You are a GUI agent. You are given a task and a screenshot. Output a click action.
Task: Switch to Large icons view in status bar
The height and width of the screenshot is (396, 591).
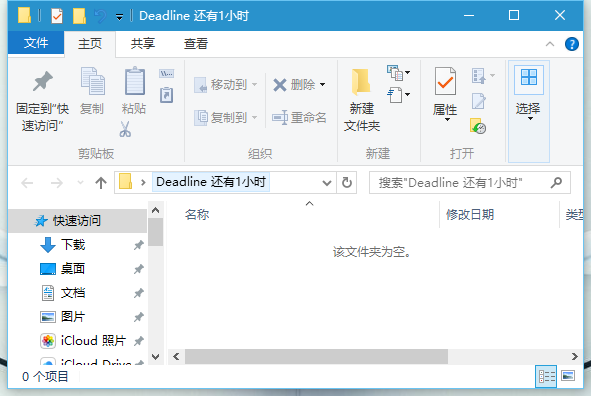pos(568,376)
